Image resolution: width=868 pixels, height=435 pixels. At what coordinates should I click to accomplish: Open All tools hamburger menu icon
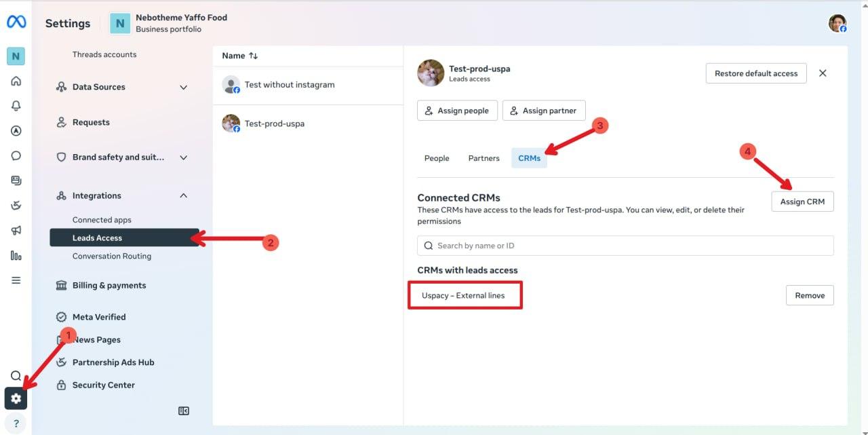click(x=16, y=280)
